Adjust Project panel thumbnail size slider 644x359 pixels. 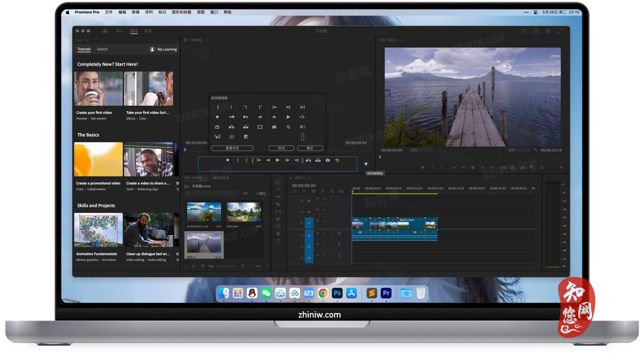[x=227, y=266]
